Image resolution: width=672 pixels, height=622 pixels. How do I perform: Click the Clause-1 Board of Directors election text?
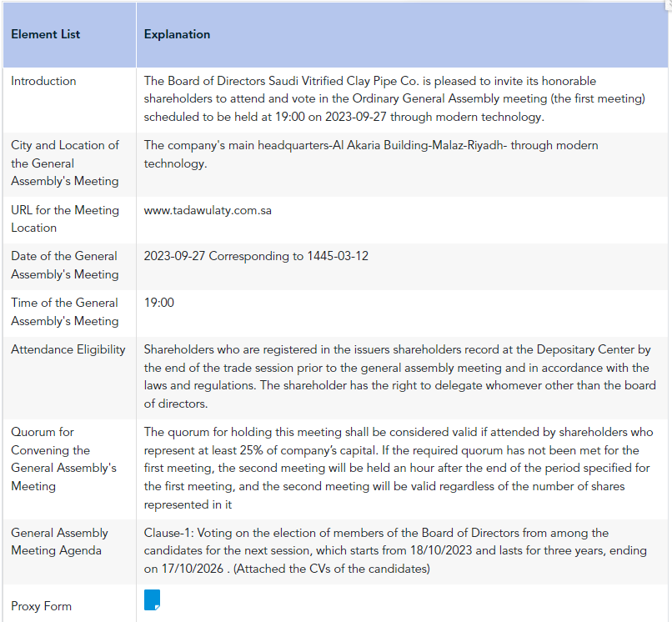click(x=395, y=551)
